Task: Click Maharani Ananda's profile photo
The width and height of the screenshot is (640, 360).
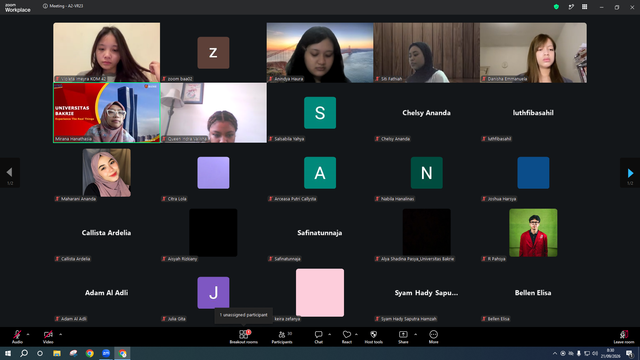Action: (x=107, y=173)
